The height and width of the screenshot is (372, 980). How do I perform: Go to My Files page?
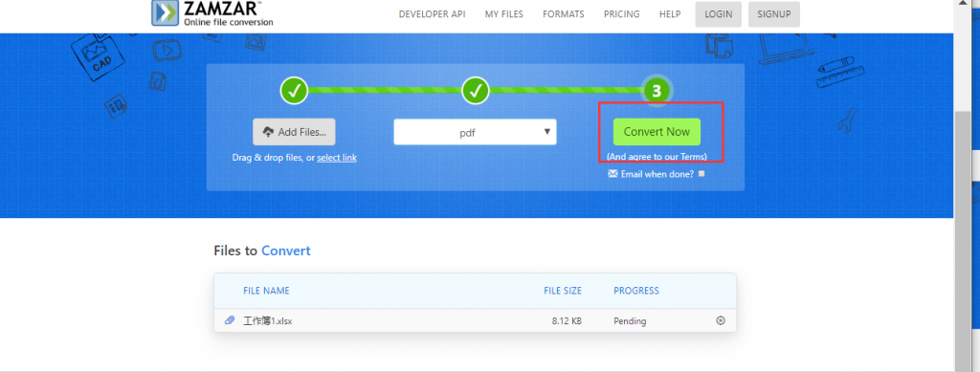pos(503,13)
